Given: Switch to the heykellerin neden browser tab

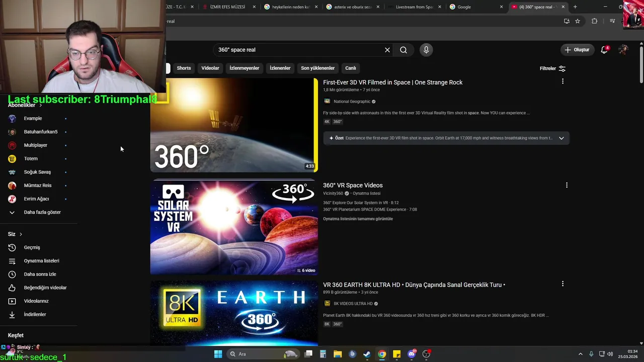Looking at the screenshot, I should pyautogui.click(x=290, y=7).
